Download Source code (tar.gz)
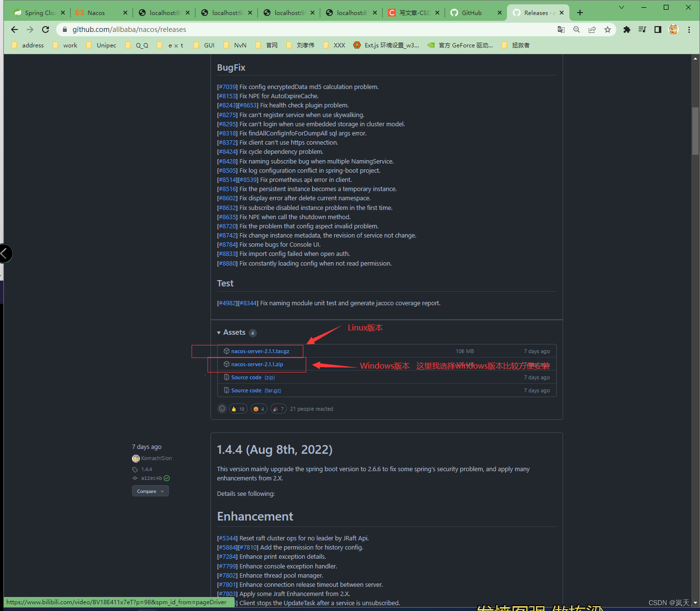The width and height of the screenshot is (700, 611). [x=256, y=390]
